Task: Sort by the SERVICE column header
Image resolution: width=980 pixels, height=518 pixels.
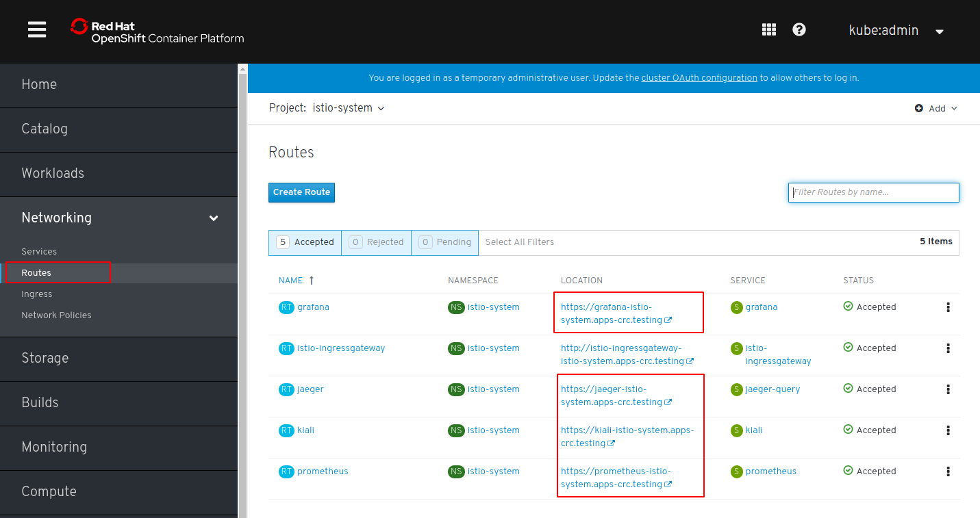Action: coord(748,281)
